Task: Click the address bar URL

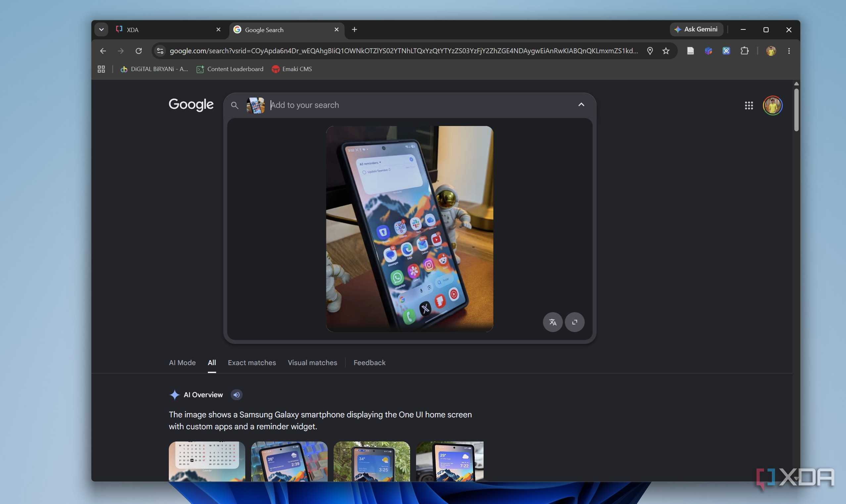Action: [404, 51]
